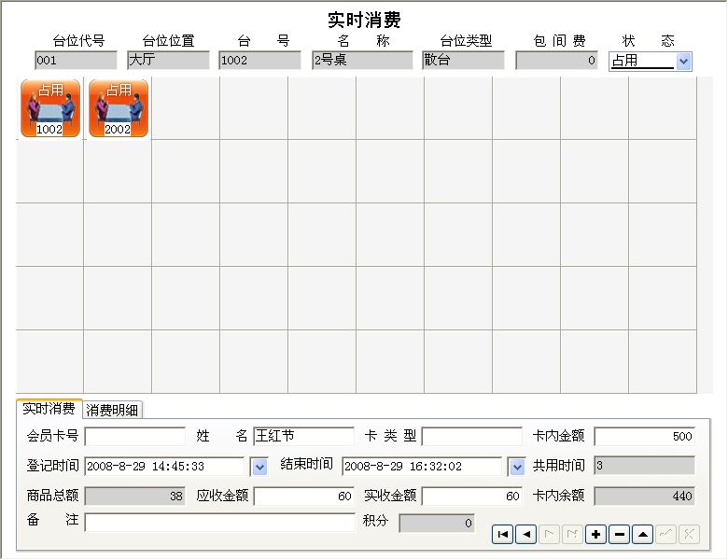
Task: Click the 台位代号 column label
Action: tap(78, 41)
